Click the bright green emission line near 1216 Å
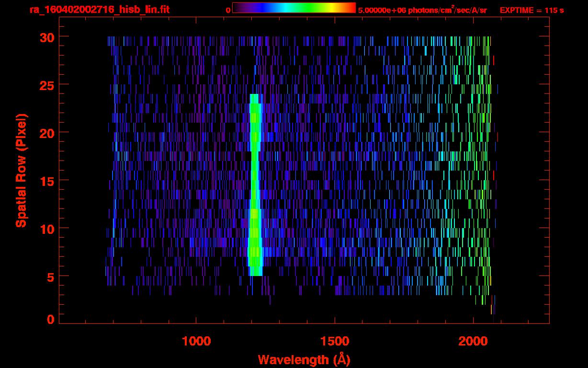The image size is (588, 368). [x=255, y=185]
